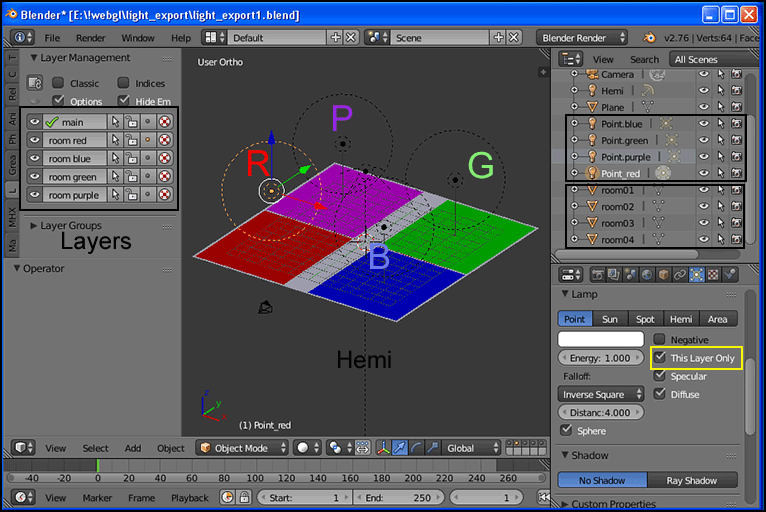The height and width of the screenshot is (512, 766).
Task: Open the Inverse Square falloff dropdown
Action: [600, 394]
